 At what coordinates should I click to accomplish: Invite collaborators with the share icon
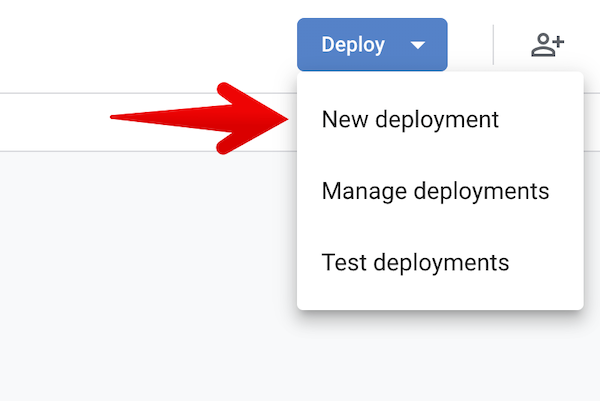pyautogui.click(x=547, y=45)
